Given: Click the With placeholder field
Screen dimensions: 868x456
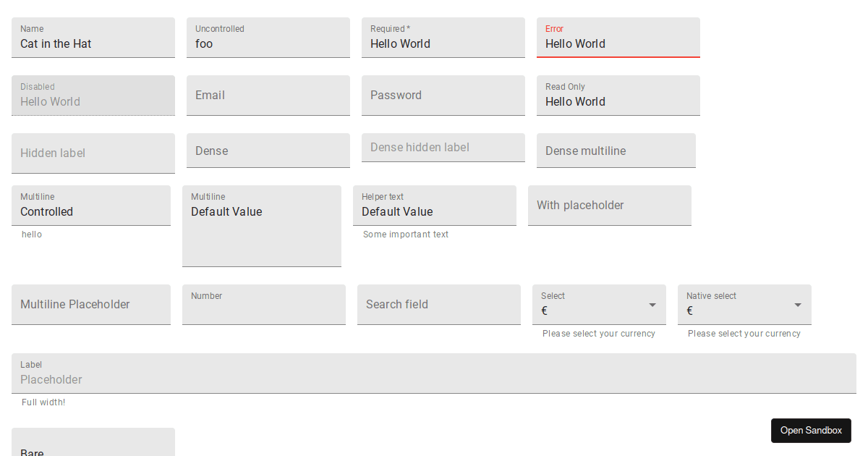Looking at the screenshot, I should coord(610,206).
